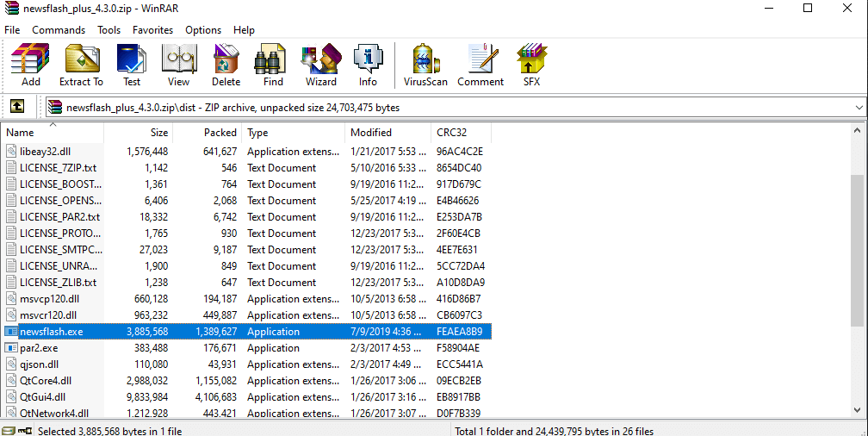The width and height of the screenshot is (868, 436).
Task: Open the Commands menu
Action: 59,30
